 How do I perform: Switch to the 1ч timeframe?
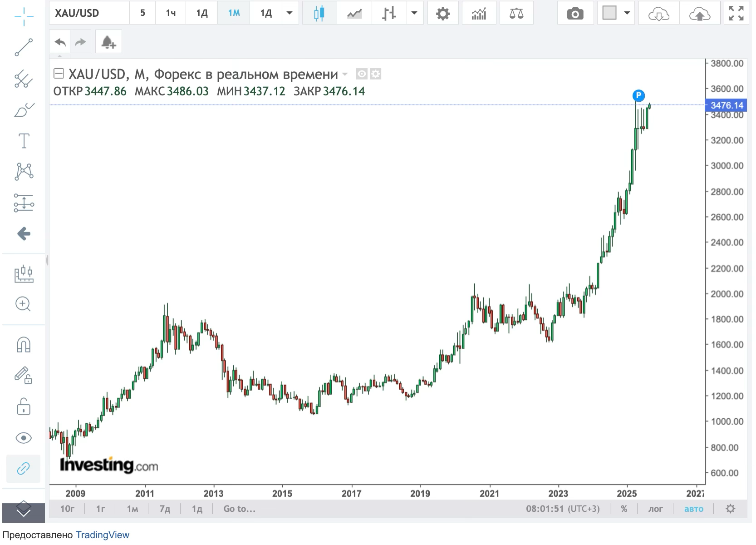[x=171, y=13]
